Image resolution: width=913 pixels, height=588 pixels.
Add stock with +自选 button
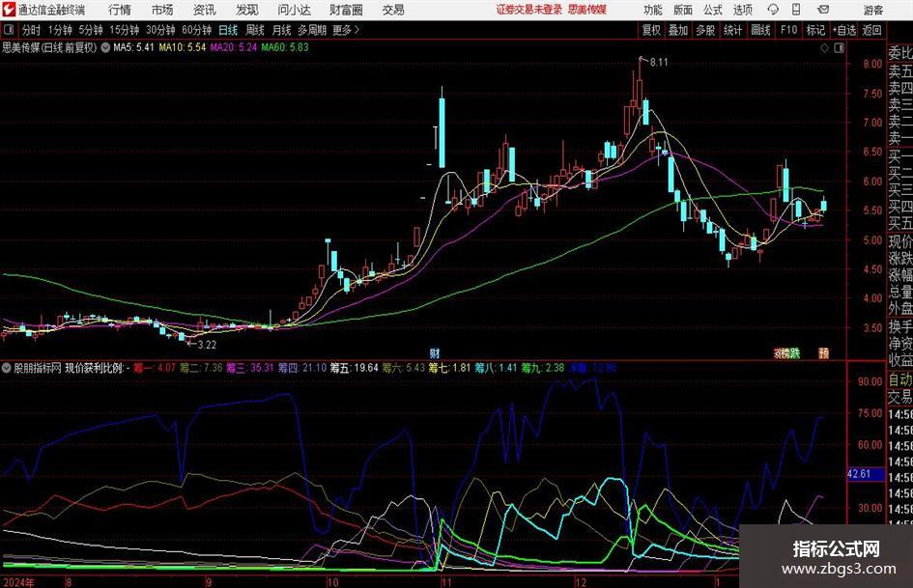[x=844, y=30]
